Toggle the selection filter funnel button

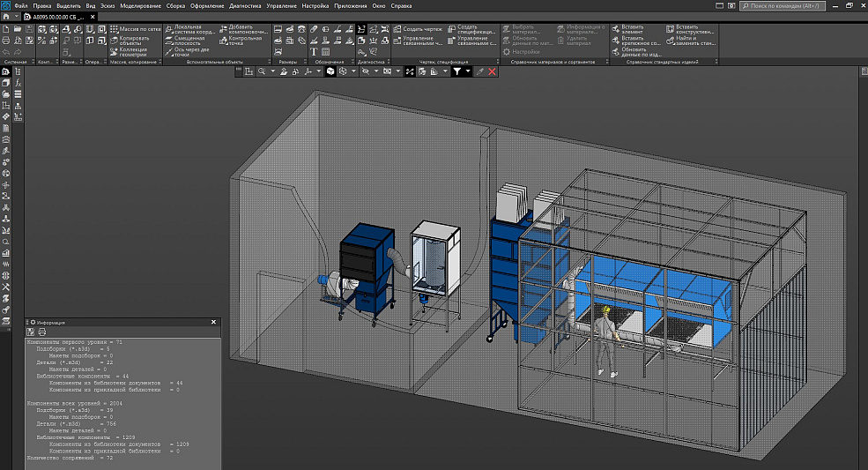[x=457, y=71]
